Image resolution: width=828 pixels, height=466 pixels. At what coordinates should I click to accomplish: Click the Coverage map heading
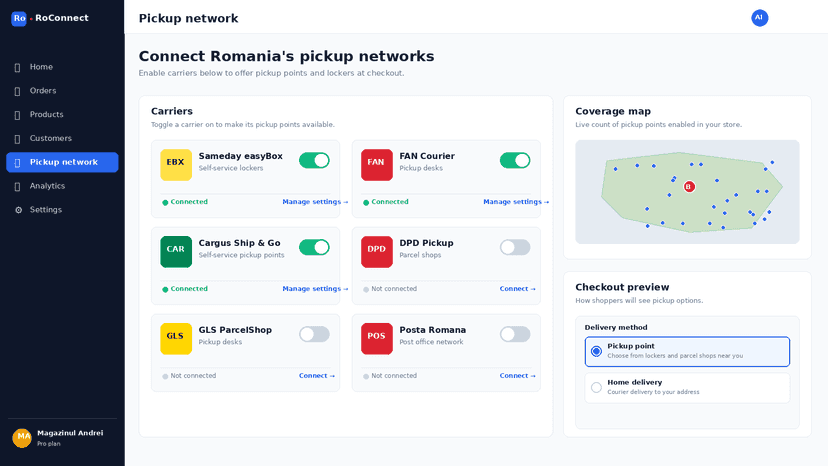point(613,111)
